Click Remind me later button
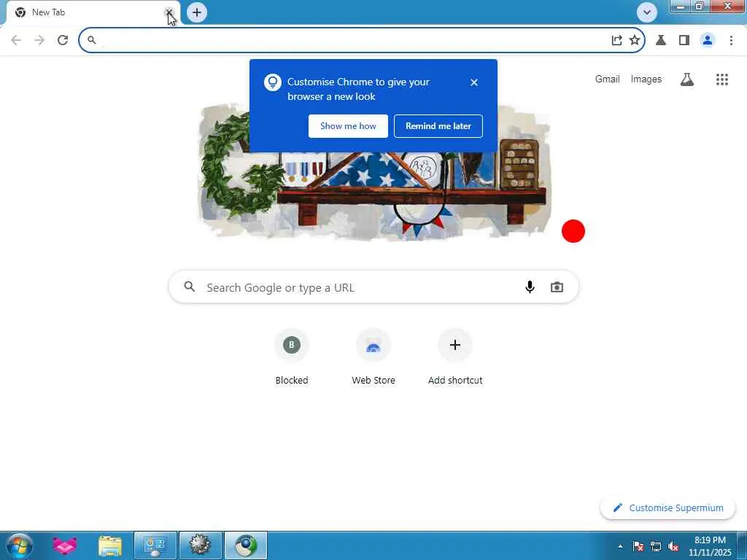Viewport: 747px width, 560px height. point(438,126)
